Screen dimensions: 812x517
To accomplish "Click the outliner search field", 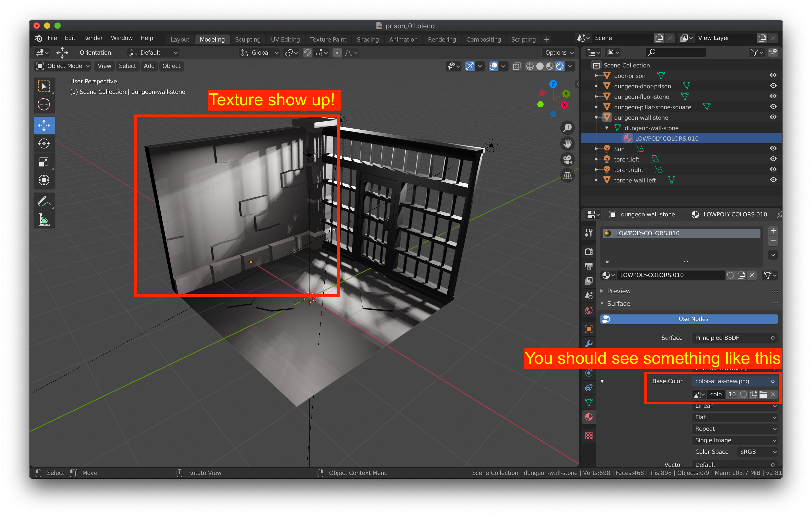I will 675,52.
